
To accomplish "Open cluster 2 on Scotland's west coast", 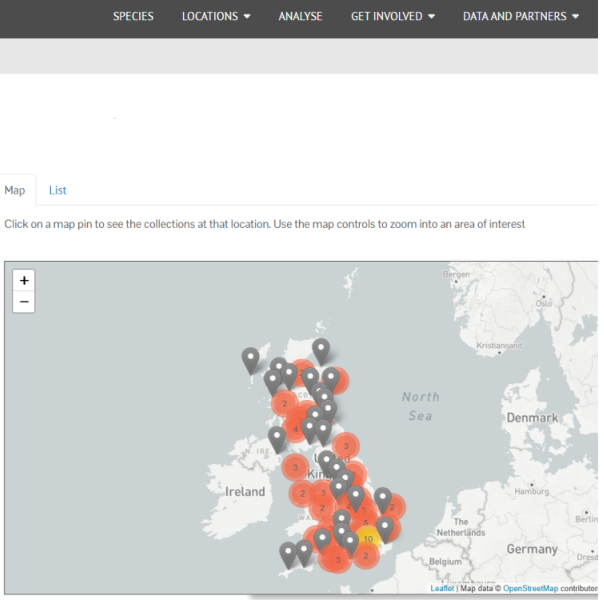I will click(286, 404).
